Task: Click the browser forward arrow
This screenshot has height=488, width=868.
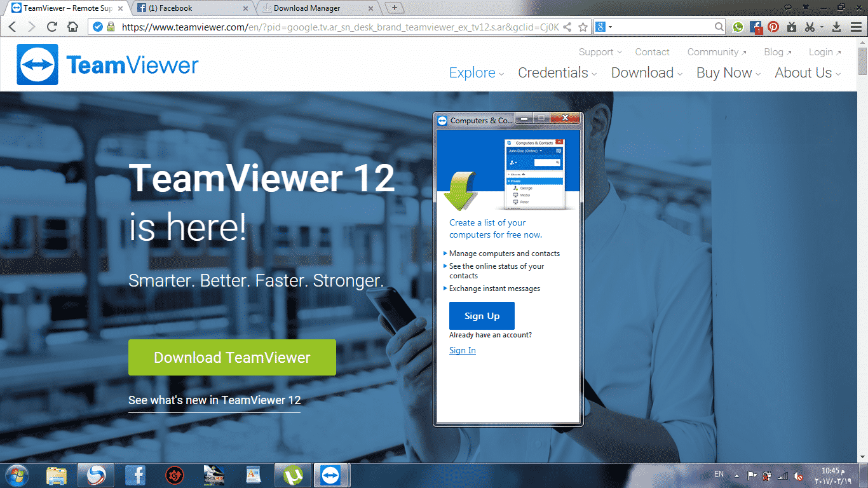Action: pos(31,27)
